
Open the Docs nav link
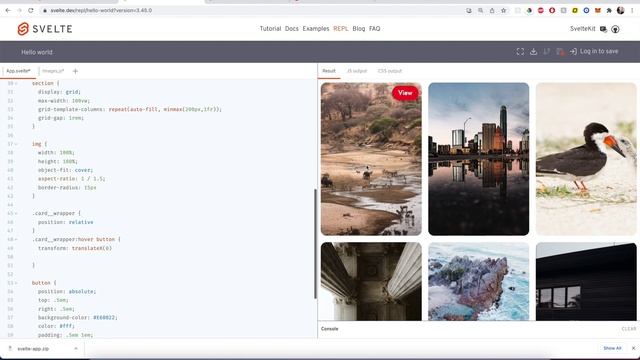pos(291,29)
